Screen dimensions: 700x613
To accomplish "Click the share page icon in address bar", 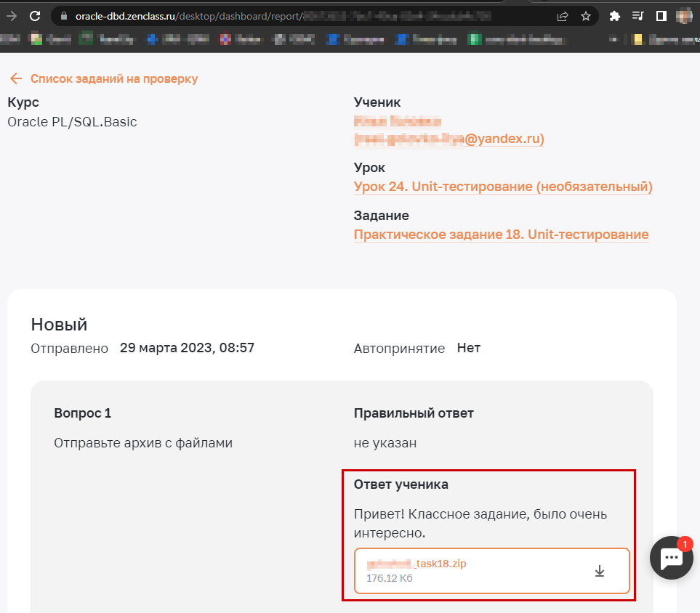I will click(x=563, y=15).
